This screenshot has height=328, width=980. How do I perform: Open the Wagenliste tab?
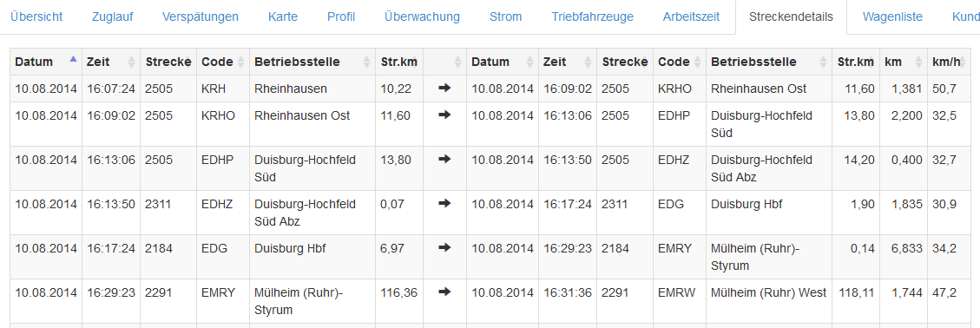point(892,16)
